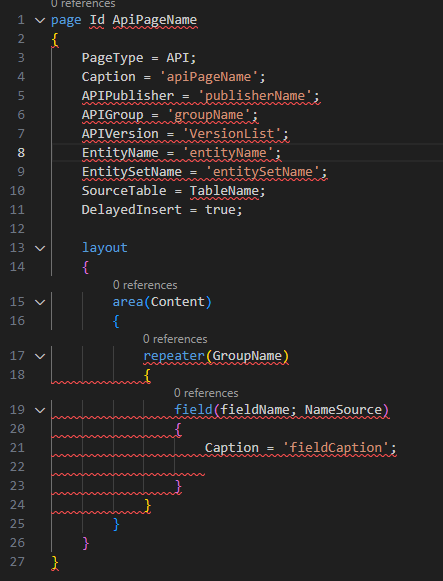This screenshot has width=443, height=581.
Task: Click the 'true' value on line 11
Action: pos(220,210)
